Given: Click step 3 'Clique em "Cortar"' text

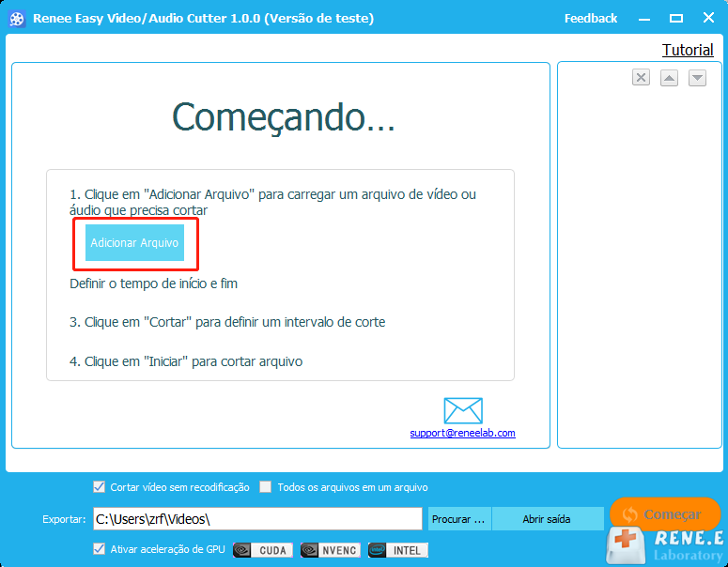Looking at the screenshot, I should [227, 322].
